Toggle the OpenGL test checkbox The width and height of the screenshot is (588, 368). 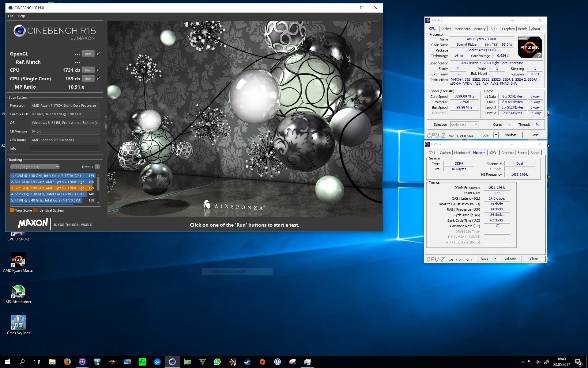click(x=99, y=54)
